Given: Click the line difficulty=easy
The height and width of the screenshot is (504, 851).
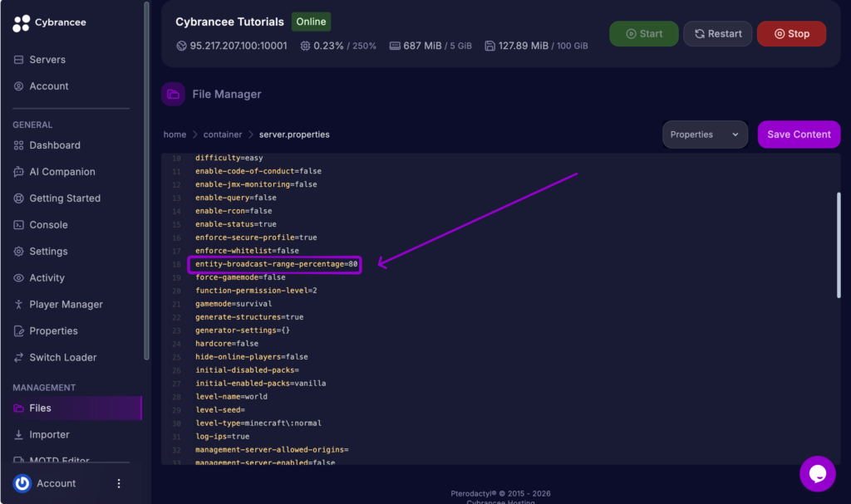Looking at the screenshot, I should coord(229,158).
